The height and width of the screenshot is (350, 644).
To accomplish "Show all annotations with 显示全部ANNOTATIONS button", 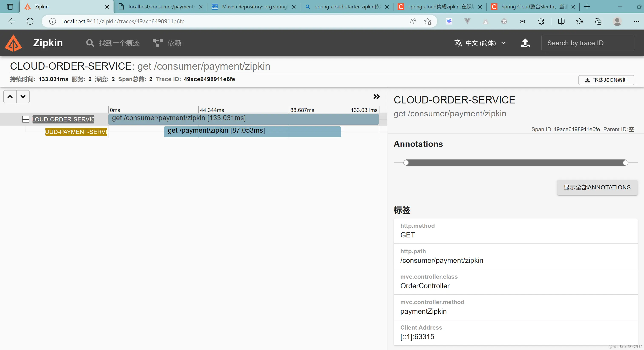I will click(x=597, y=187).
